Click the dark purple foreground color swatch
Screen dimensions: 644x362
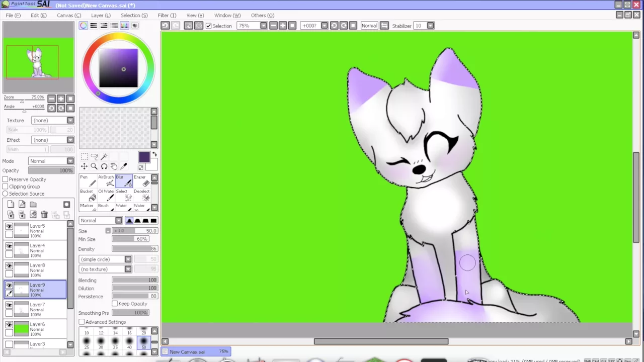(x=144, y=157)
